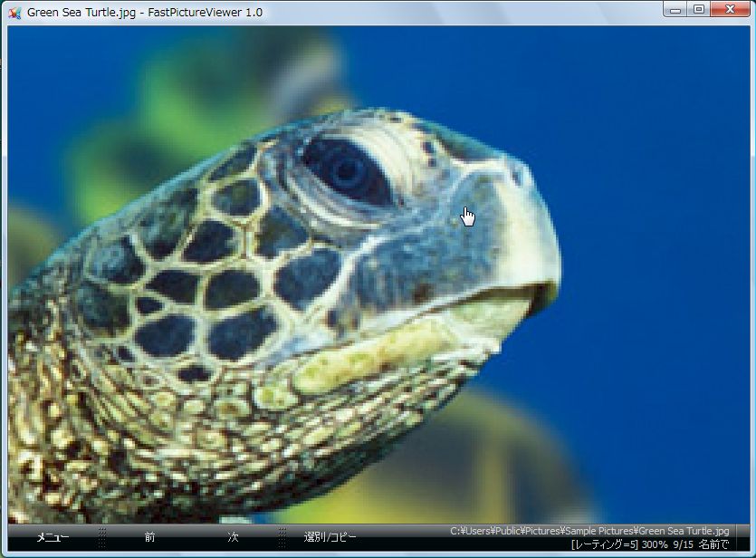Image resolution: width=756 pixels, height=558 pixels.
Task: Click the 9/15 image counter text
Action: (x=684, y=545)
